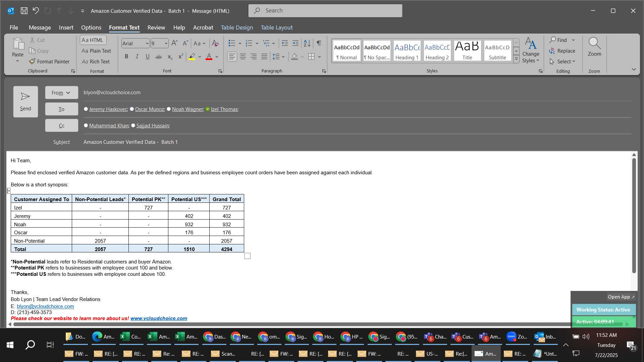This screenshot has height=362, width=644.
Task: Open the File tab
Action: [14, 27]
